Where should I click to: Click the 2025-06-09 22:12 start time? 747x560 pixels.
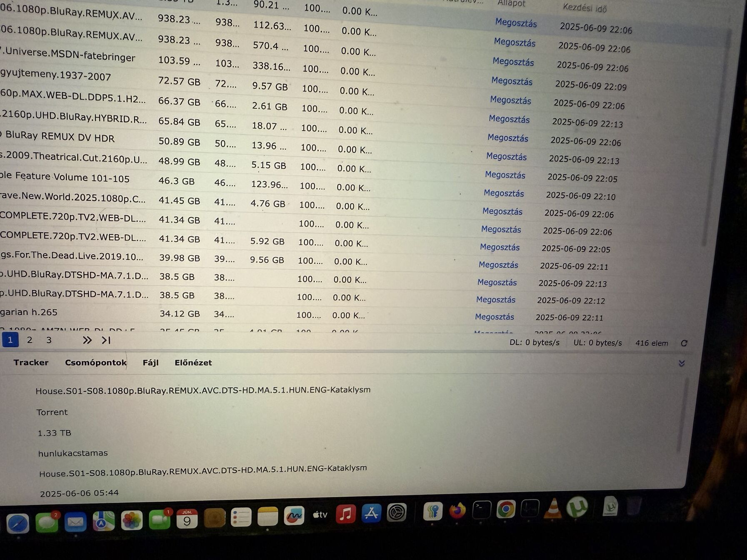pyautogui.click(x=571, y=300)
